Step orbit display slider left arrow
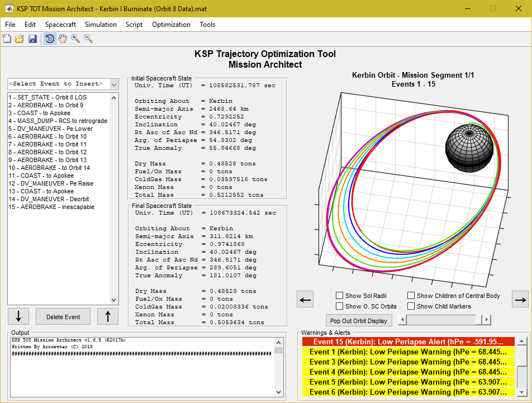532x403 pixels. click(x=402, y=320)
